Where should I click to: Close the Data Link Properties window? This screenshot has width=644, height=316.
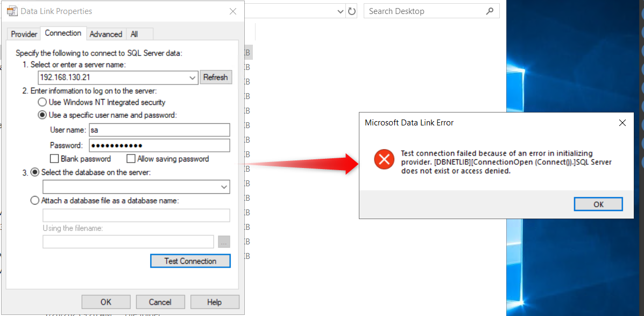point(233,11)
